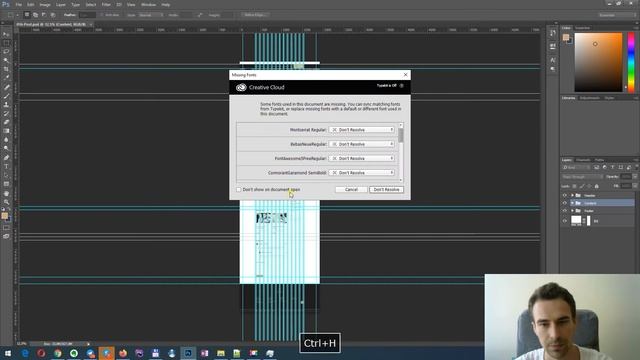This screenshot has height=360, width=640.
Task: Select the History Brush tool
Action: [x=6, y=113]
